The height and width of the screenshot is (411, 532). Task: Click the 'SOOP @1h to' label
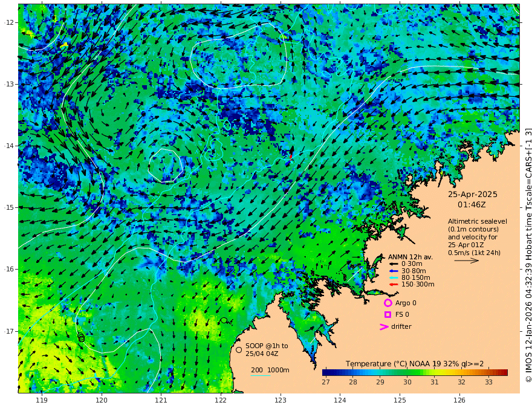(x=267, y=346)
